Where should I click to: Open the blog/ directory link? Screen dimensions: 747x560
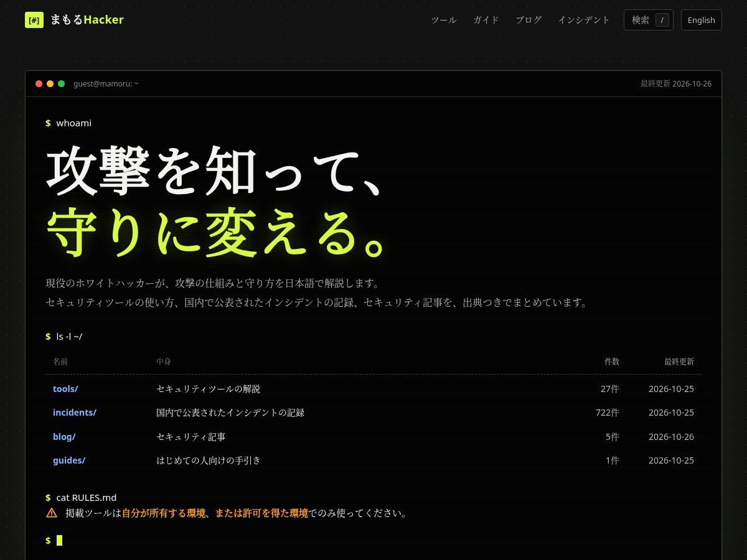click(x=64, y=437)
